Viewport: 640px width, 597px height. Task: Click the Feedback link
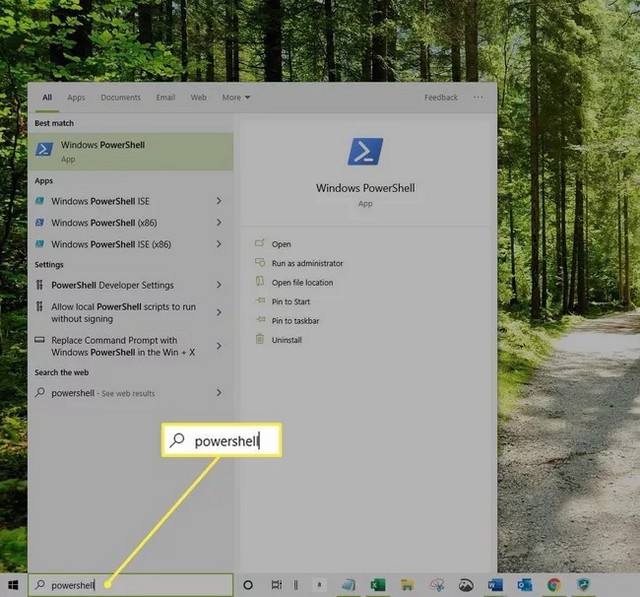[x=441, y=98]
